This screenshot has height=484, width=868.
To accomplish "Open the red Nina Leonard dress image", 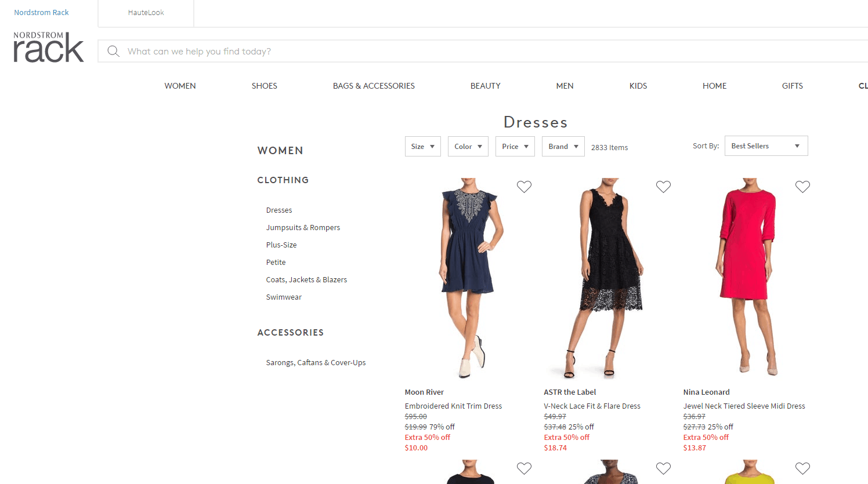I will (747, 278).
